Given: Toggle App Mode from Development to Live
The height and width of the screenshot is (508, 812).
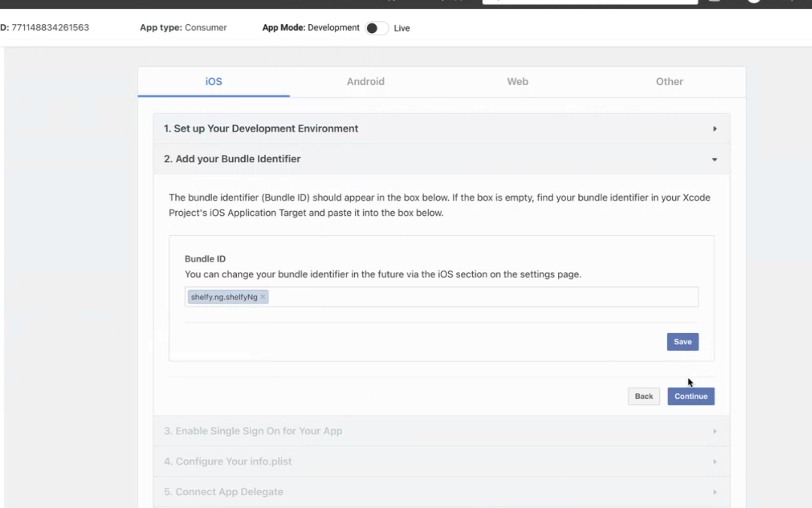Looking at the screenshot, I should pos(376,29).
